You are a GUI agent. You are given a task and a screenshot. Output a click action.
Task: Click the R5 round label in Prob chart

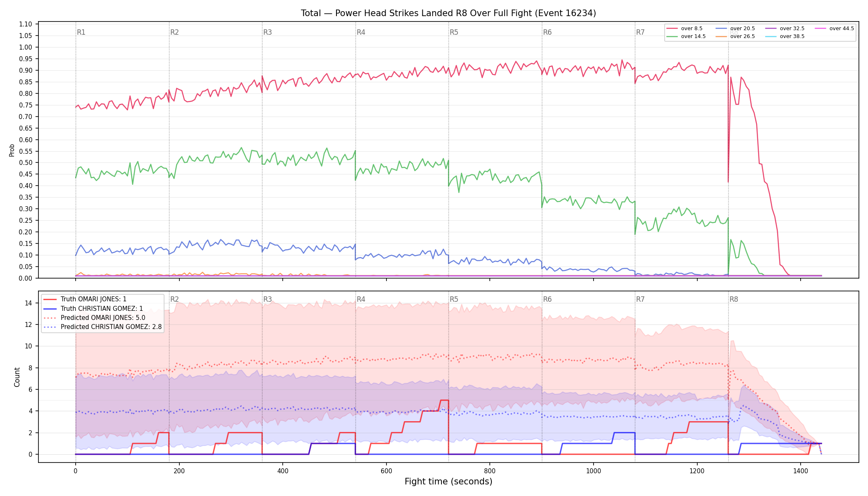click(x=454, y=32)
